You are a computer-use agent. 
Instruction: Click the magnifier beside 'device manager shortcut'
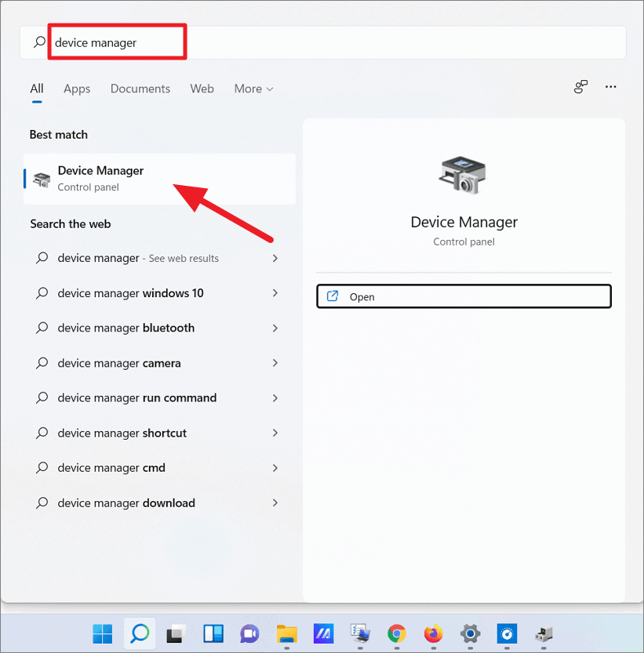41,433
